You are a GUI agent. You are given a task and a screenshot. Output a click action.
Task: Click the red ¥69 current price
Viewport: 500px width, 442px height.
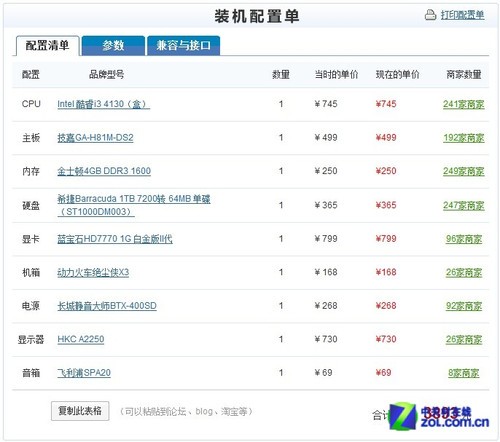pyautogui.click(x=383, y=372)
